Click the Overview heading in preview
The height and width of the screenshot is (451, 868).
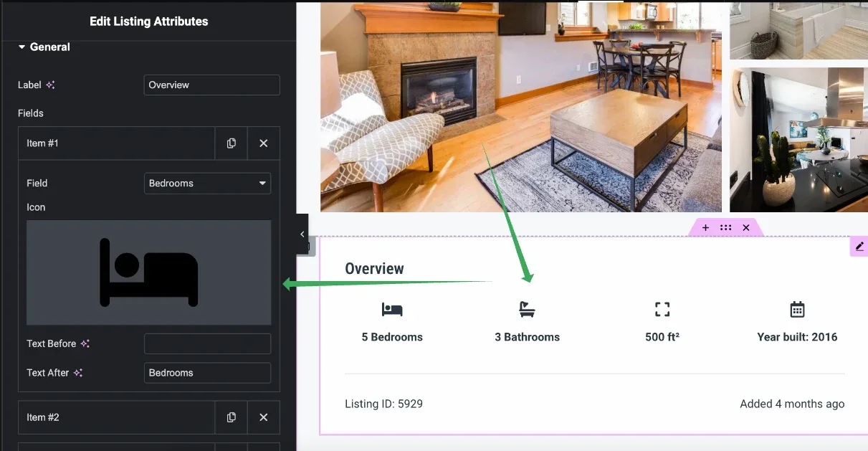click(x=374, y=269)
